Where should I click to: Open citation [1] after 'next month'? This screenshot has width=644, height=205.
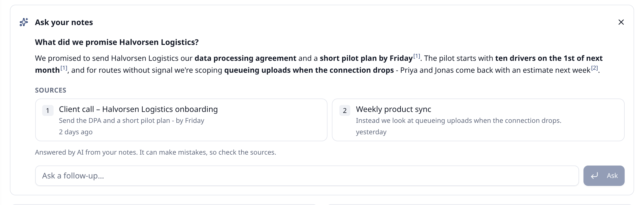(64, 68)
